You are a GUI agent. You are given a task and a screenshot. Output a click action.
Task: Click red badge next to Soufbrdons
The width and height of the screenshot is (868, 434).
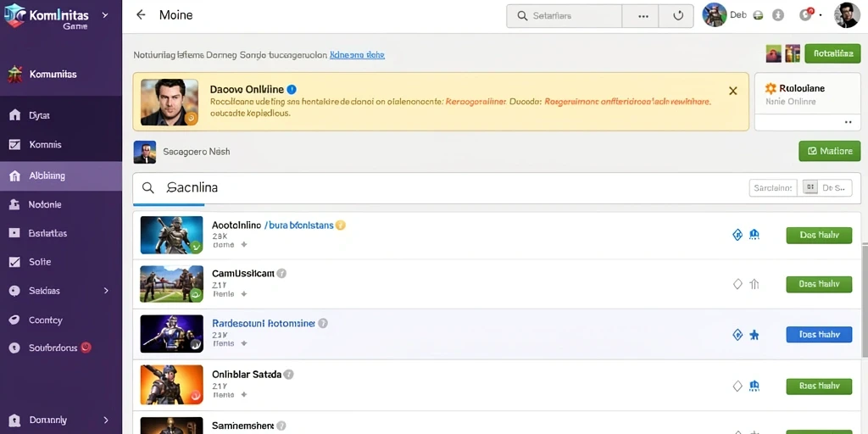pos(86,348)
